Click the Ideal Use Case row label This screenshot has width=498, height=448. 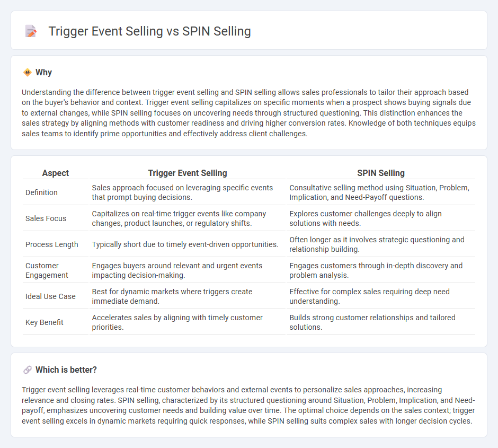coord(50,296)
